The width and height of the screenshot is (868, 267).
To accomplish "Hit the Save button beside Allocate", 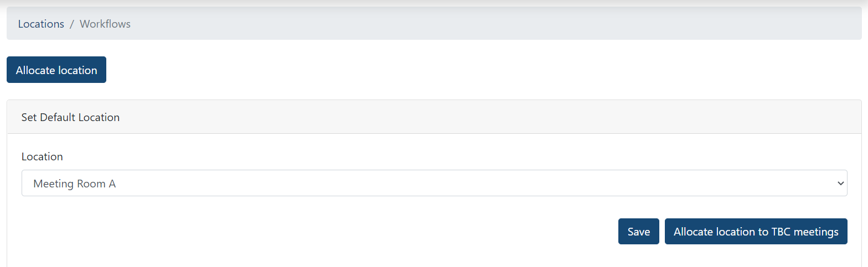I will 638,232.
